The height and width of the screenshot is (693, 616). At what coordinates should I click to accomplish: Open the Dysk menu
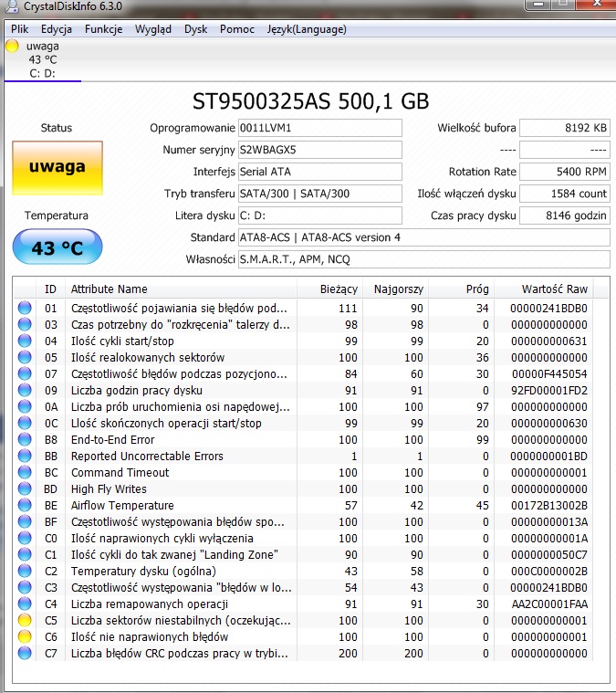click(x=195, y=29)
